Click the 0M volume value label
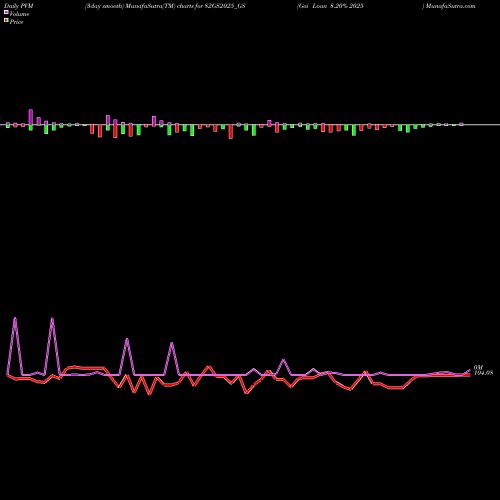This screenshot has height=500, width=500. click(x=478, y=367)
